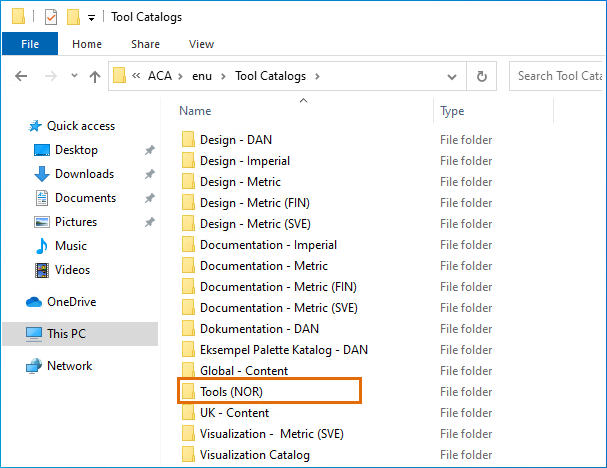Open the Quick Access Toolbar customize dropdown
The image size is (607, 468).
91,17
